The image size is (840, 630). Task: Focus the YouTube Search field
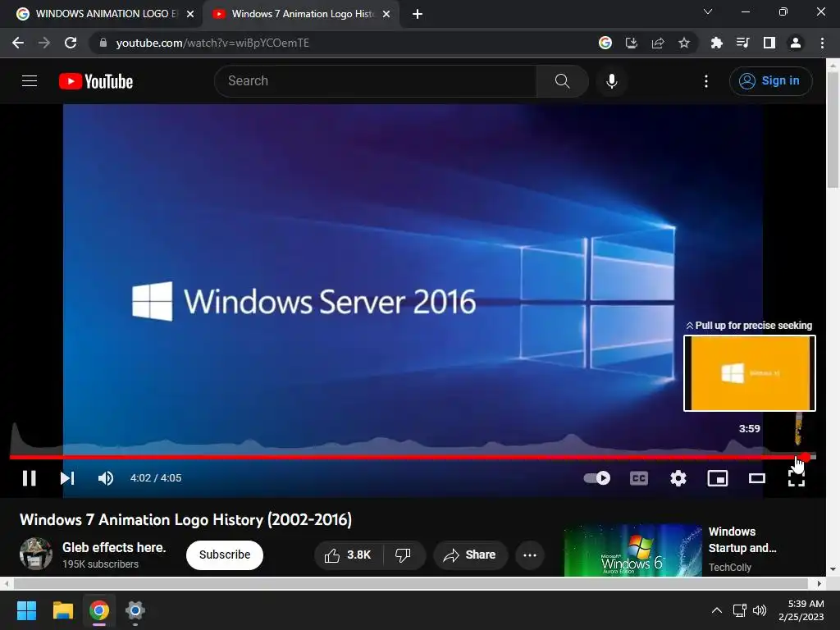(375, 81)
